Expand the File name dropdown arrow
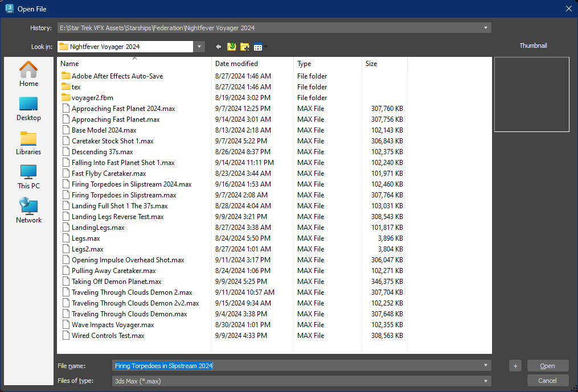 click(x=485, y=365)
